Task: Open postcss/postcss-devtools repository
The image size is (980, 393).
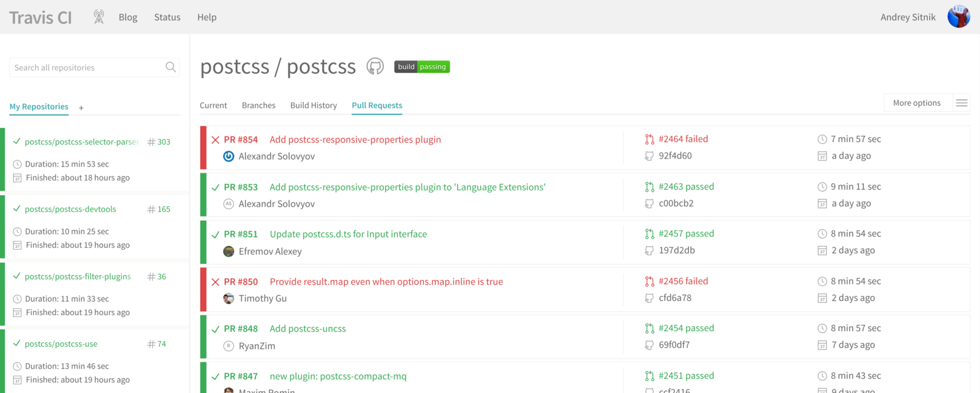Action: click(x=70, y=209)
